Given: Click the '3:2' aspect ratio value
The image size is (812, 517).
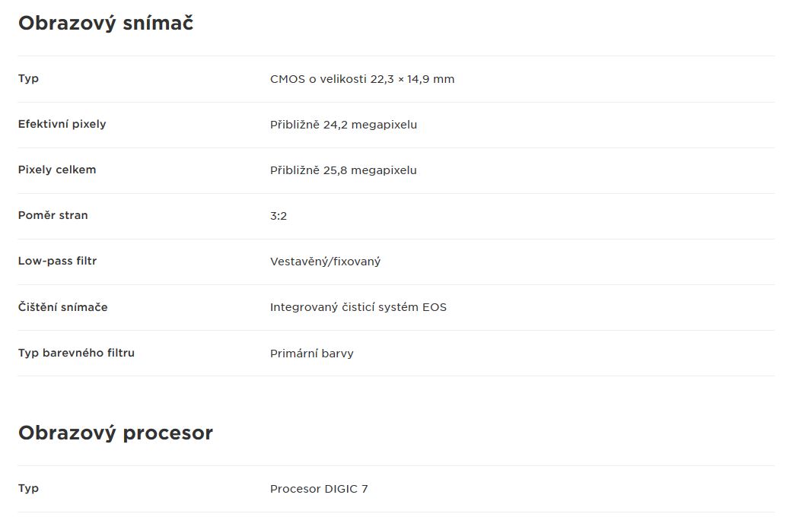Looking at the screenshot, I should 279,216.
